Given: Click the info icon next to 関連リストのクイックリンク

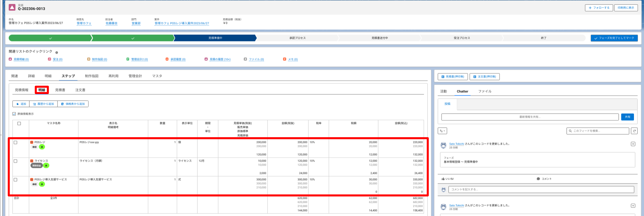Looking at the screenshot, I should coord(57,53).
